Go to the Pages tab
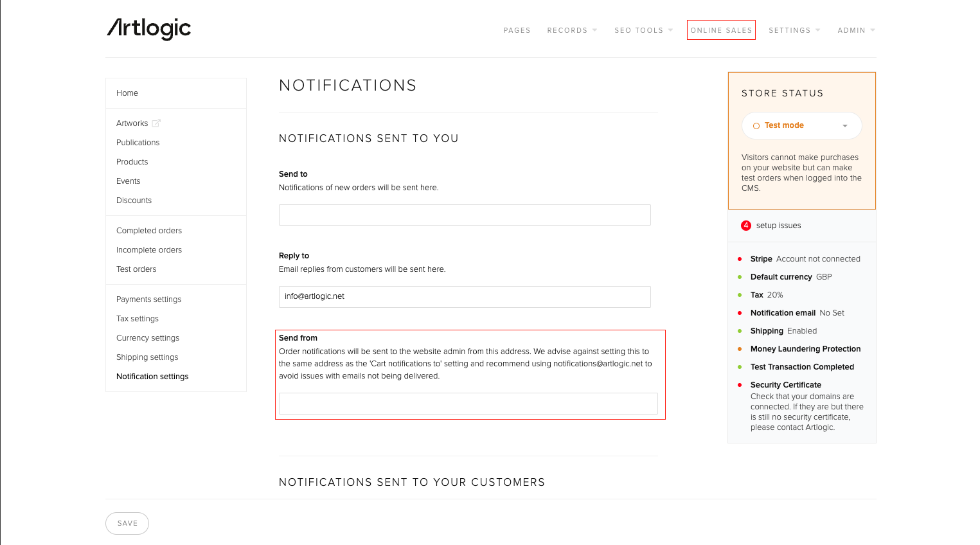The width and height of the screenshot is (980, 545). pyautogui.click(x=517, y=30)
